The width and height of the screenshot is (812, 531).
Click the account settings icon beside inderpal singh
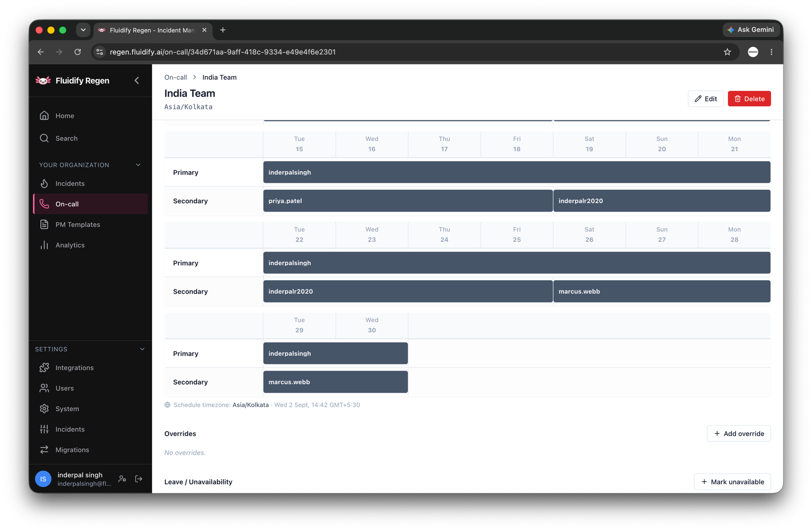pyautogui.click(x=122, y=479)
